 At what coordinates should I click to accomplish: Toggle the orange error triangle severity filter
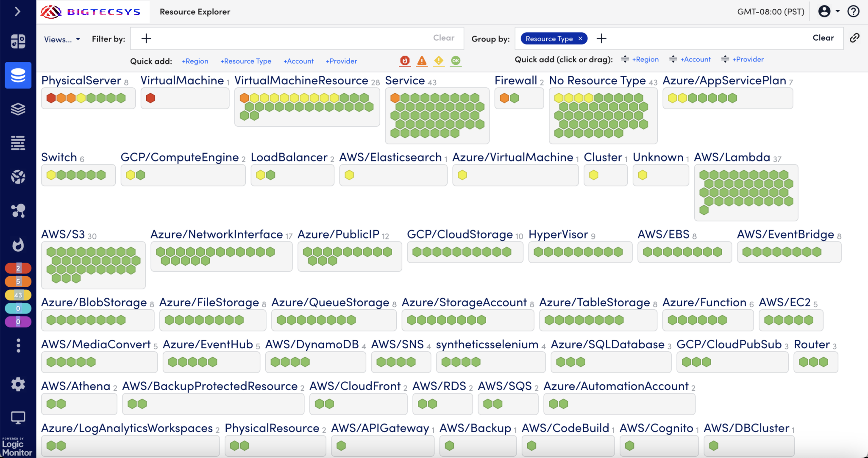422,61
